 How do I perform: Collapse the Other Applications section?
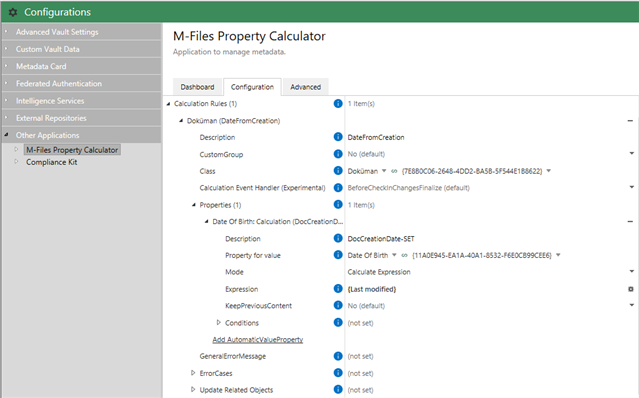click(x=6, y=135)
